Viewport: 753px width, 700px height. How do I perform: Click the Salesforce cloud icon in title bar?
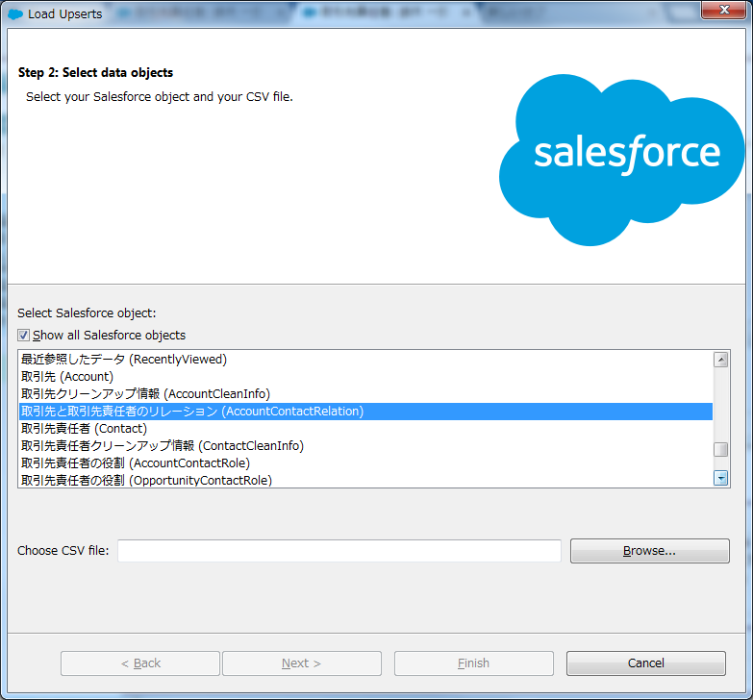(x=15, y=14)
